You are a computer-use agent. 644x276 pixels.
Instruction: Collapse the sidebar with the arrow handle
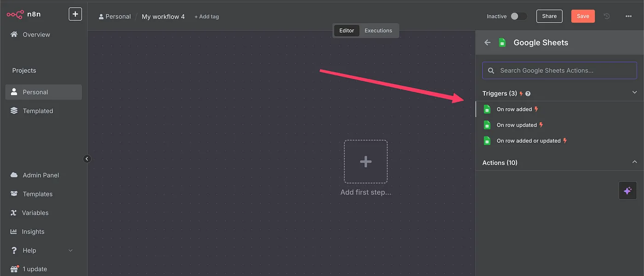coord(87,159)
